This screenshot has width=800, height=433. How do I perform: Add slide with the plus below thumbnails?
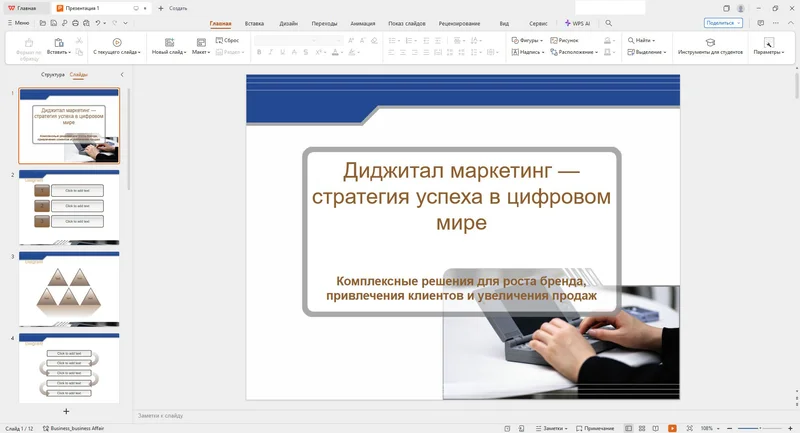click(x=66, y=411)
